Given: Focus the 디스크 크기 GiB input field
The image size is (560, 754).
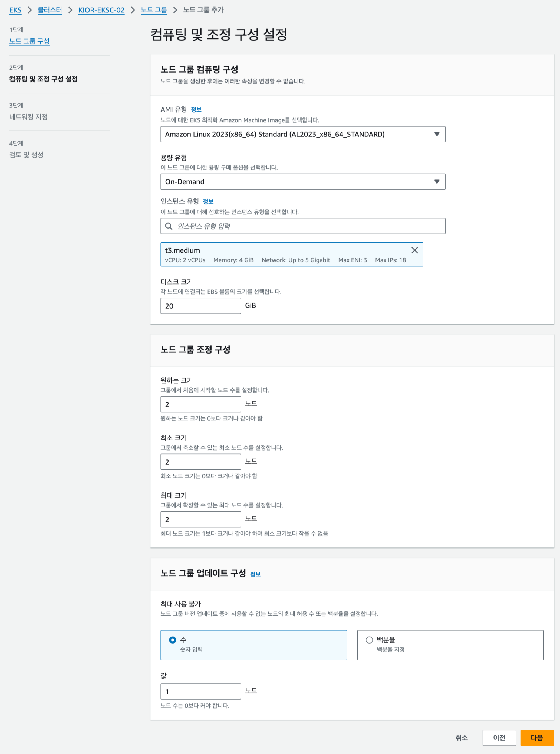Looking at the screenshot, I should tap(201, 306).
